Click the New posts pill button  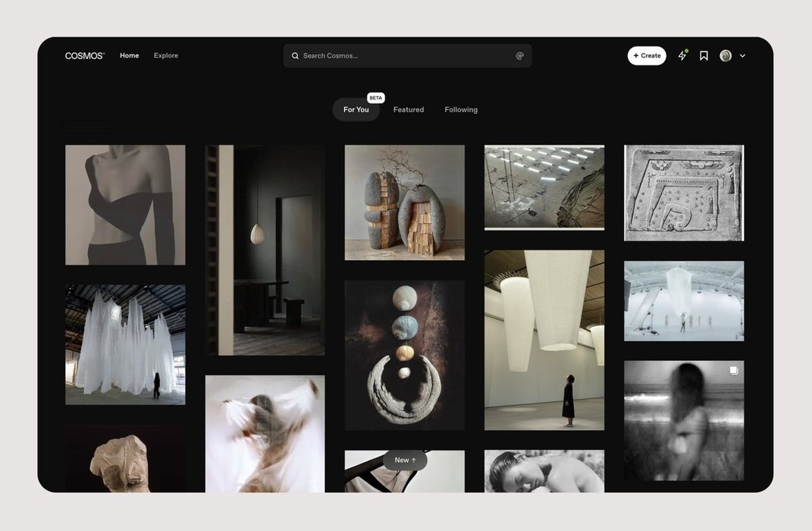(405, 460)
